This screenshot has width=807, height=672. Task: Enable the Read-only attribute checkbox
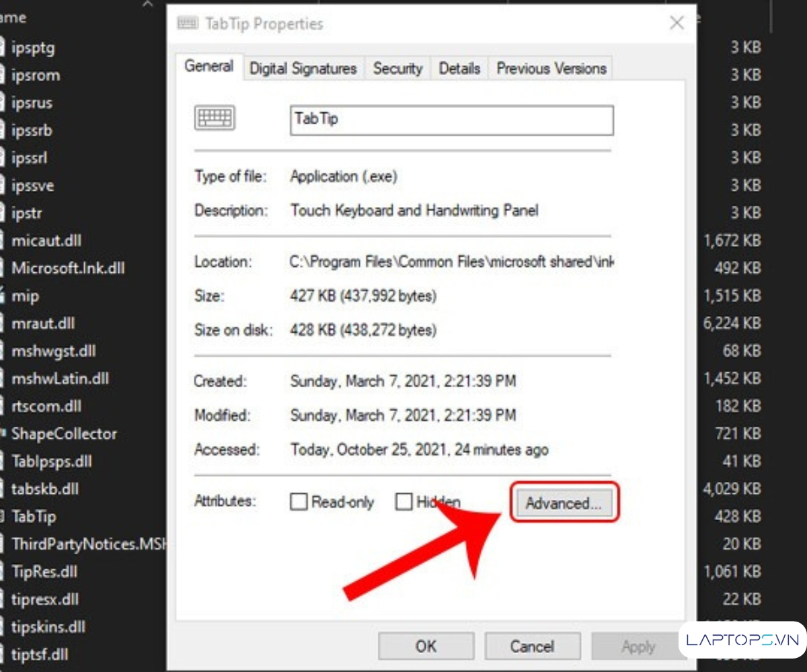coord(299,502)
